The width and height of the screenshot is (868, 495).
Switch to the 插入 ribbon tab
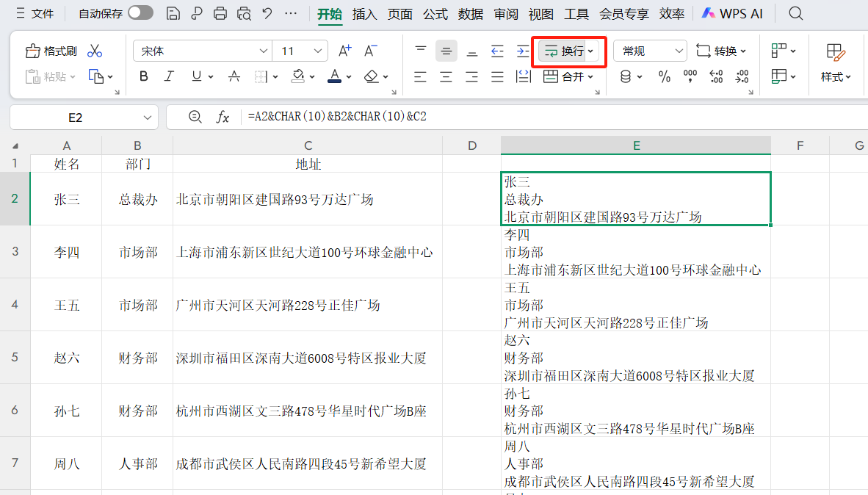365,12
